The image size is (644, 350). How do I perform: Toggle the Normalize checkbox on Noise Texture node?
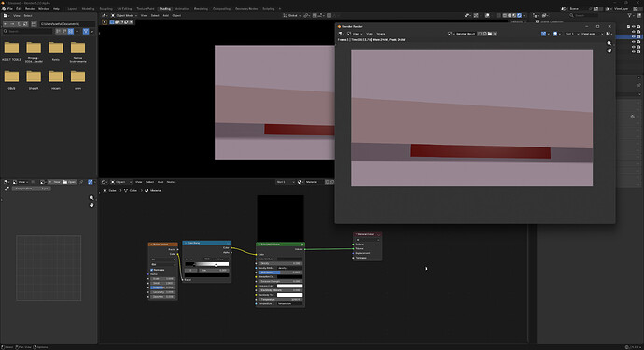[151, 270]
